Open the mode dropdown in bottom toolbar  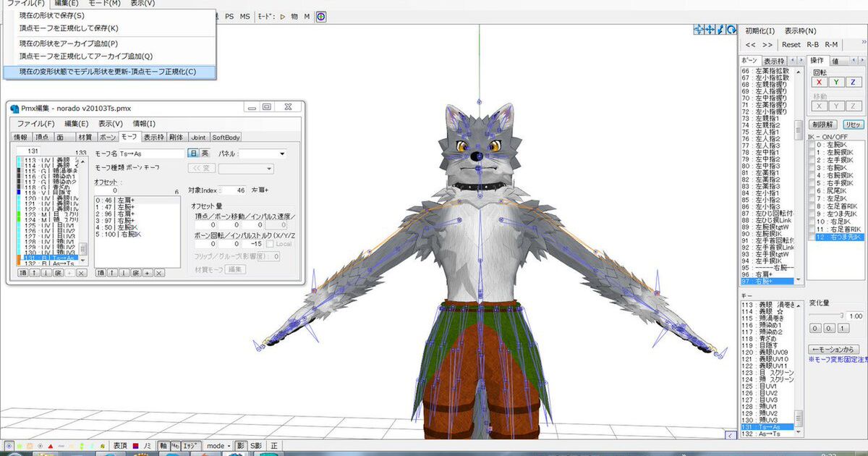point(218,446)
